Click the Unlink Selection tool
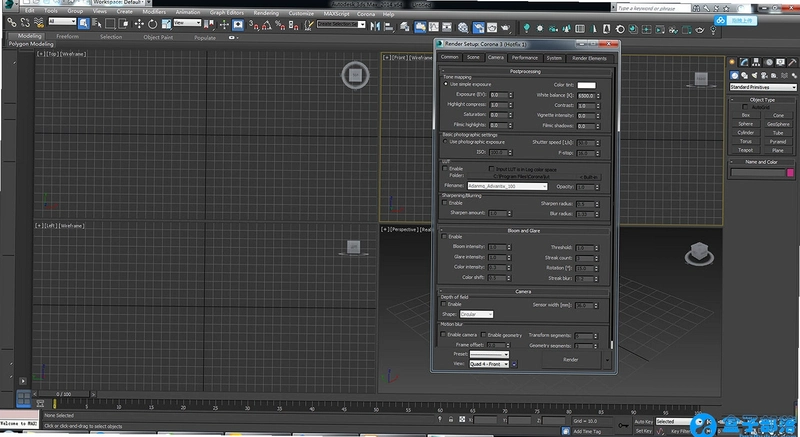 coord(25,23)
